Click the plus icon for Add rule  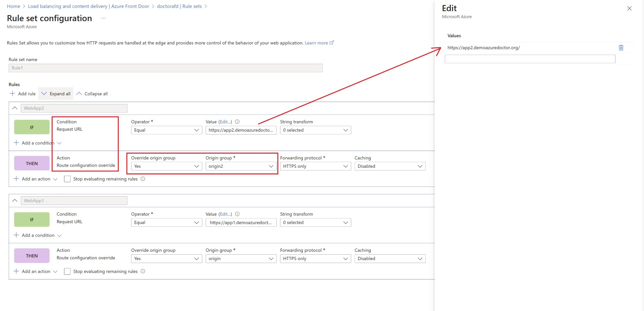coord(12,94)
